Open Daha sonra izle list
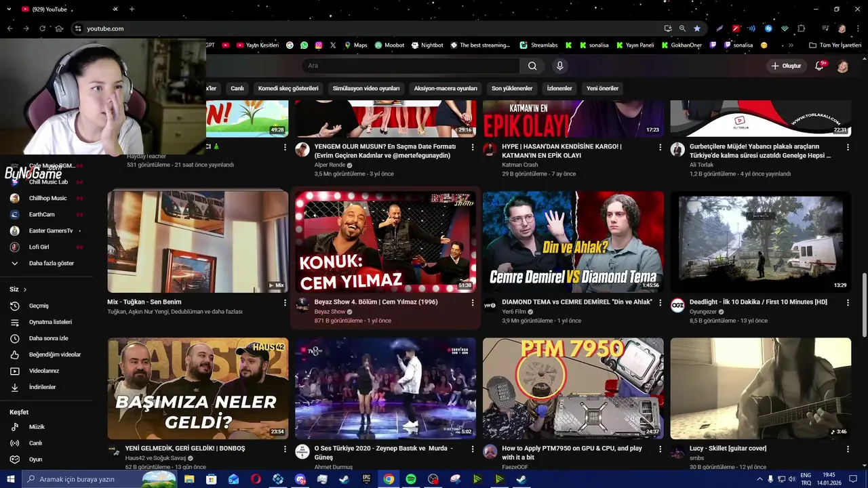This screenshot has height=488, width=868. [x=47, y=338]
